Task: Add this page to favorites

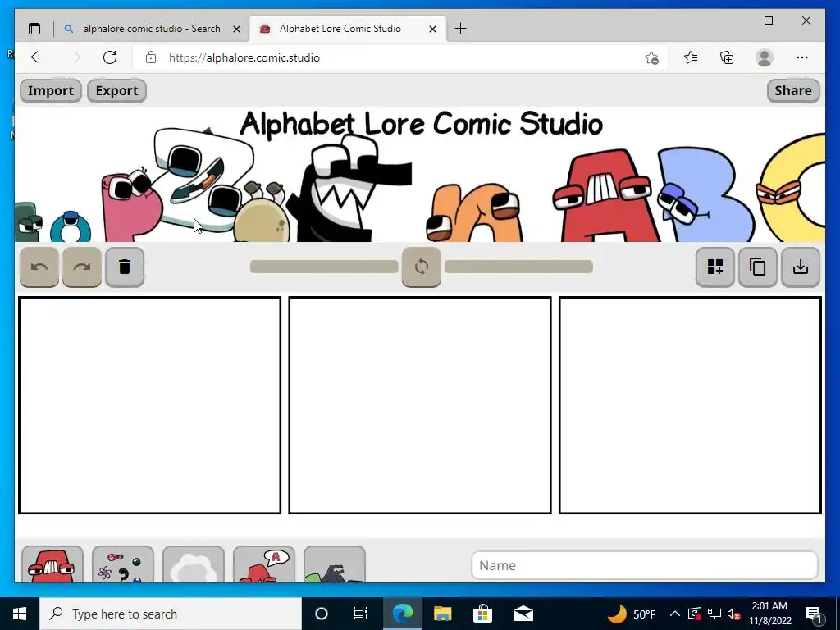Action: pos(651,58)
